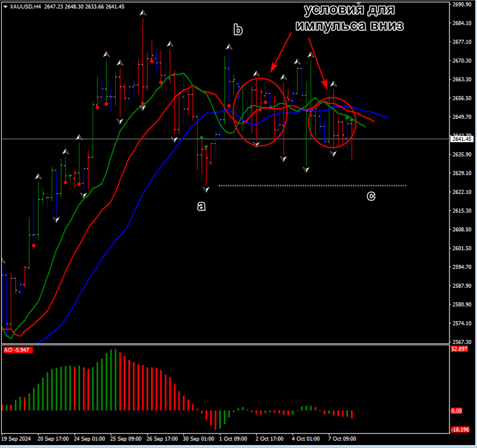Click price scale label 2580.90

[462, 305]
